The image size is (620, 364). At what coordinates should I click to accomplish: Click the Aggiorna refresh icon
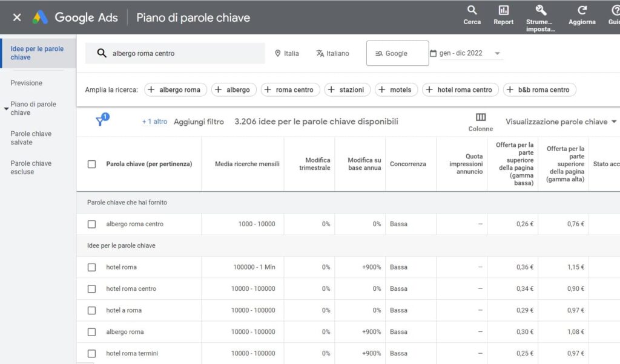(x=582, y=10)
